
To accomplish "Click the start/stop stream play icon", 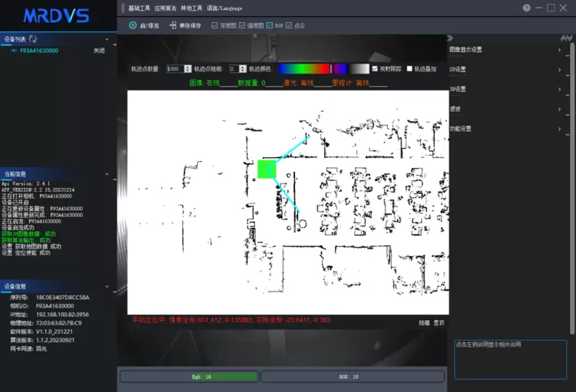I will coord(133,25).
